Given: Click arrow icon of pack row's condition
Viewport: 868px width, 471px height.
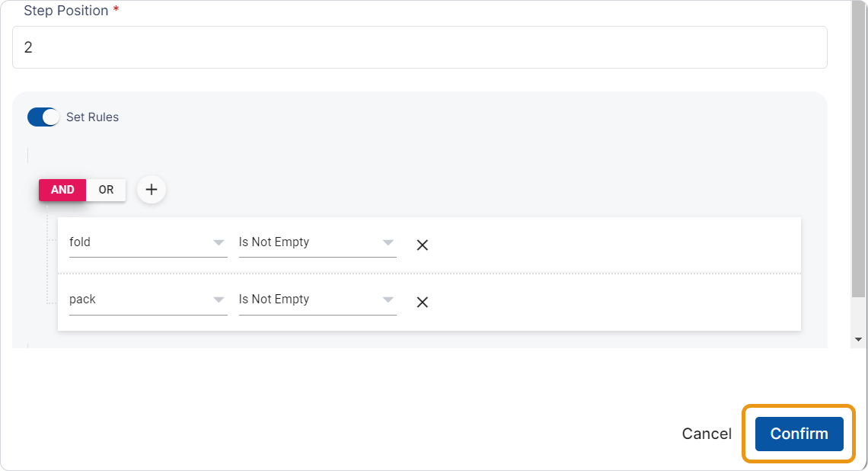Looking at the screenshot, I should click(x=388, y=300).
